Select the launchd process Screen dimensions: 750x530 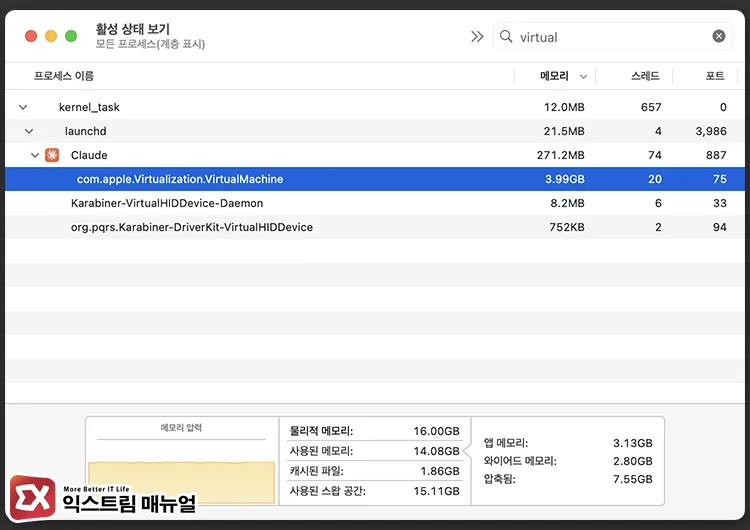86,131
